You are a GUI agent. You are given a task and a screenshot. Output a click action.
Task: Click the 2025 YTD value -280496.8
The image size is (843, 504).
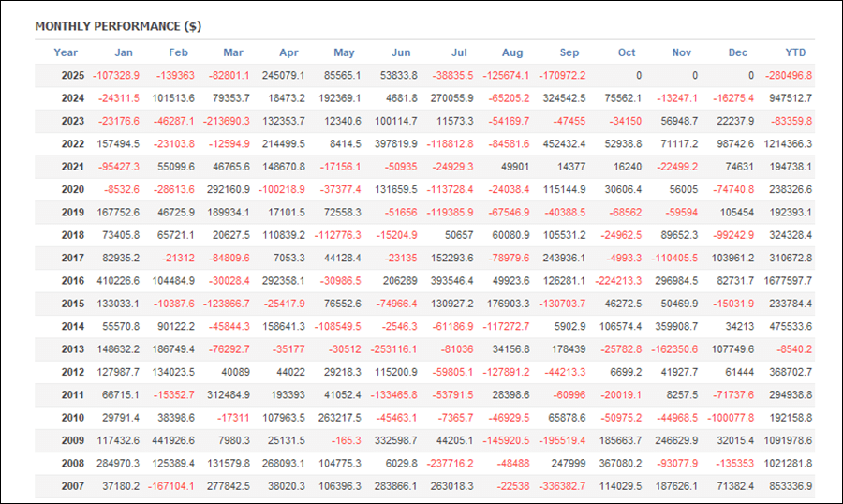(789, 76)
